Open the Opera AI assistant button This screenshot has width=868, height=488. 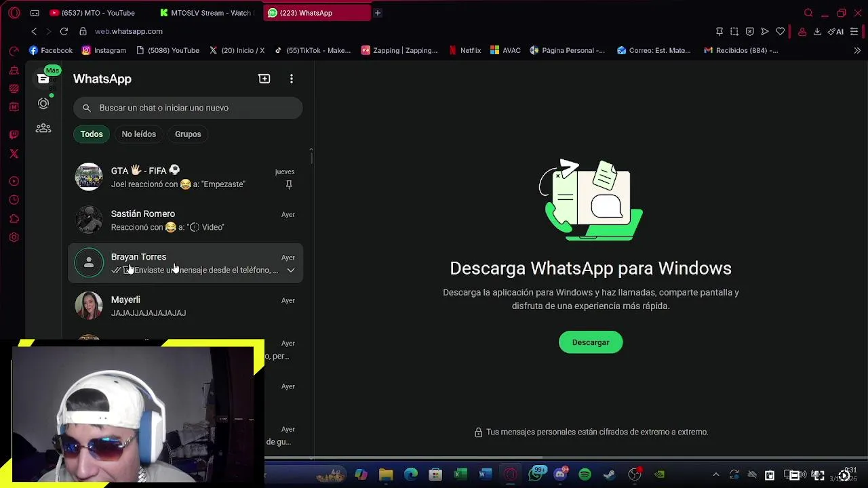(835, 31)
